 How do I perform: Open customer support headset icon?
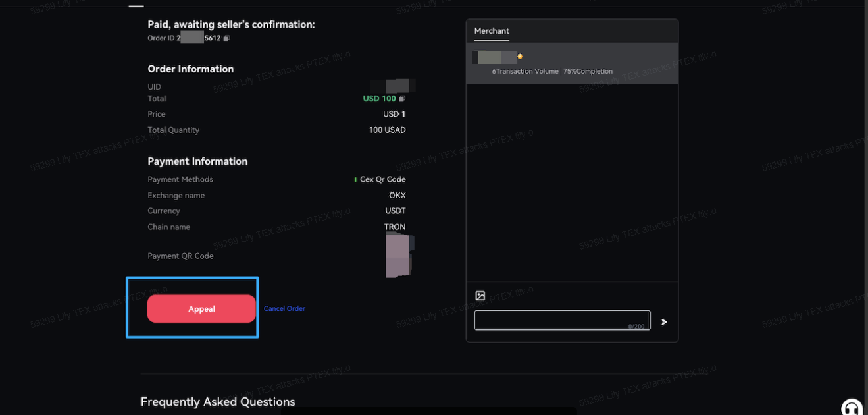pyautogui.click(x=852, y=408)
